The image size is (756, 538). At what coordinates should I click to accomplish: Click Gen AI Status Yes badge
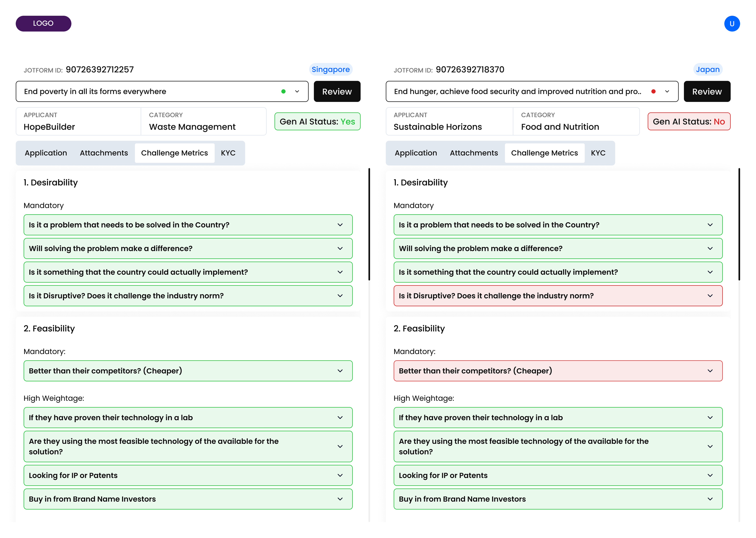pyautogui.click(x=317, y=122)
